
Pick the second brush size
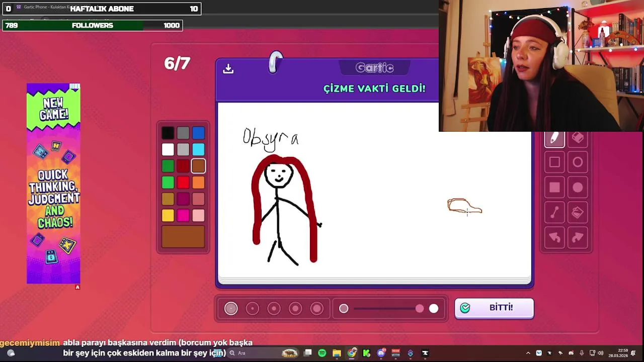pos(253,308)
